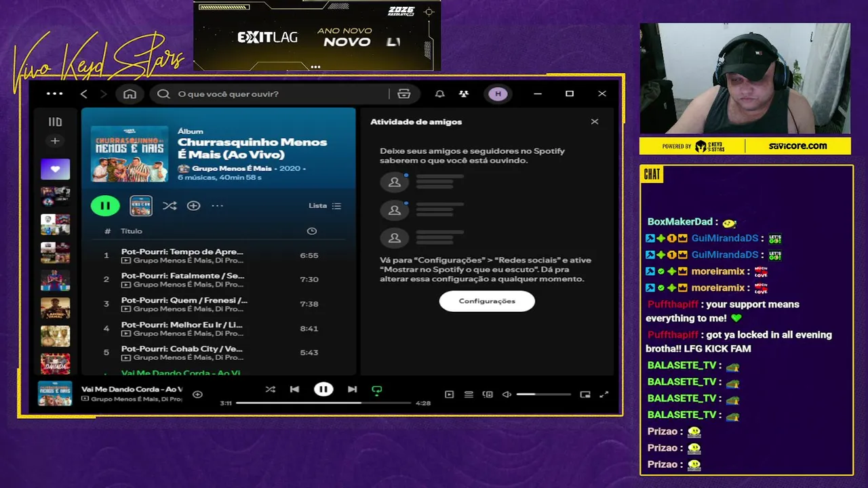
Task: Enable shuffle for the album
Action: (170, 205)
